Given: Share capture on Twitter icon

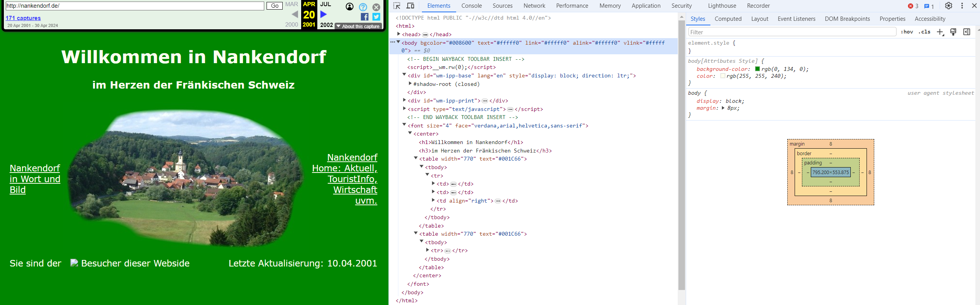Looking at the screenshot, I should click(377, 17).
